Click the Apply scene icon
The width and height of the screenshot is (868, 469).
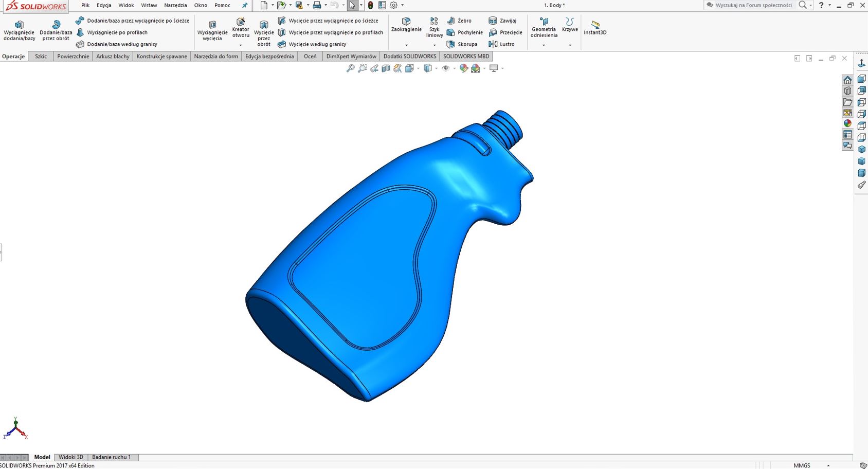click(475, 68)
